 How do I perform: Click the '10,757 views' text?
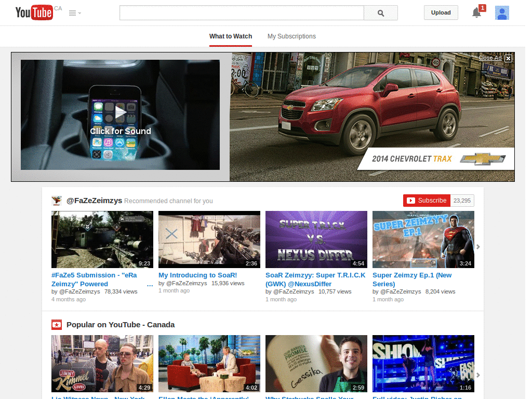(335, 292)
